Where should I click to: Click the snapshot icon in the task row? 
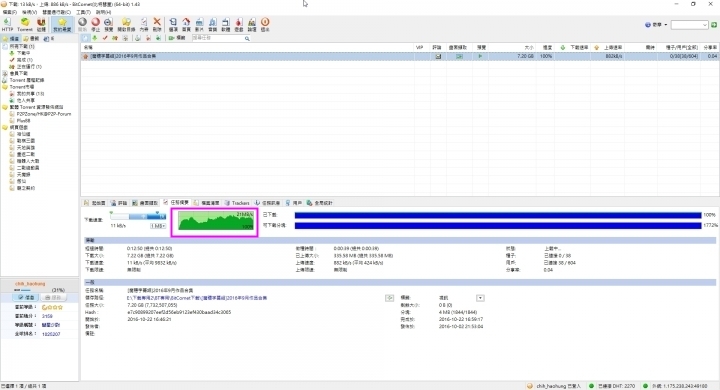tap(459, 57)
